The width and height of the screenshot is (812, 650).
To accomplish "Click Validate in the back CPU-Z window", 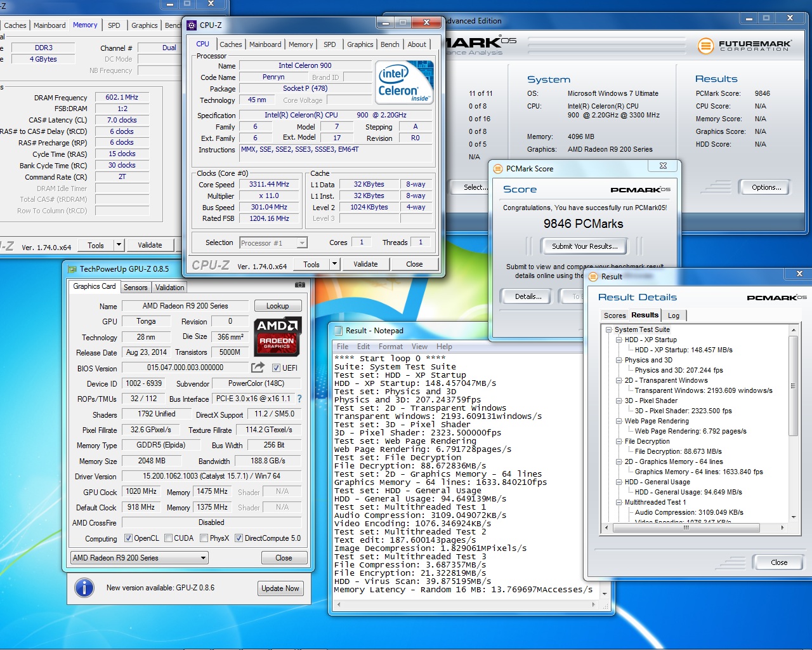I will tap(150, 245).
